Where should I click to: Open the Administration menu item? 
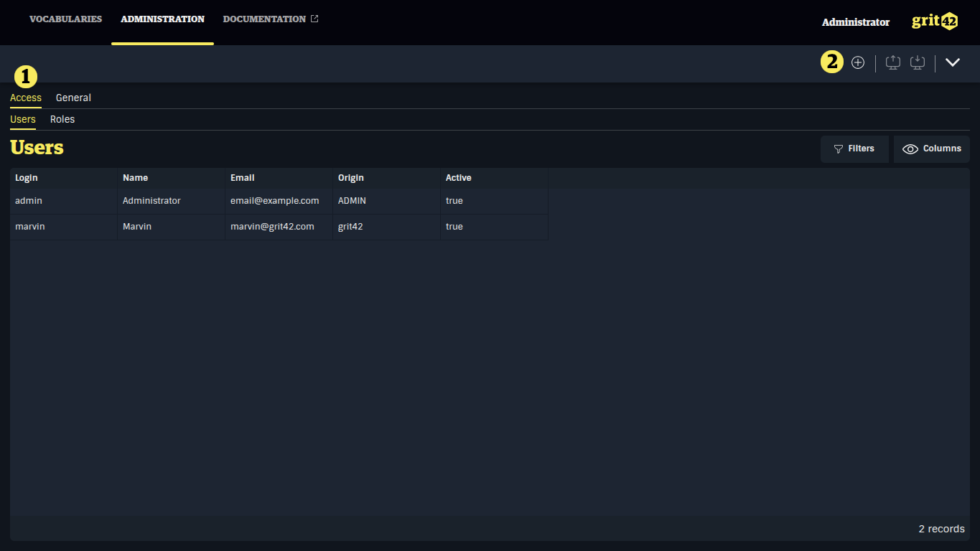(x=162, y=19)
